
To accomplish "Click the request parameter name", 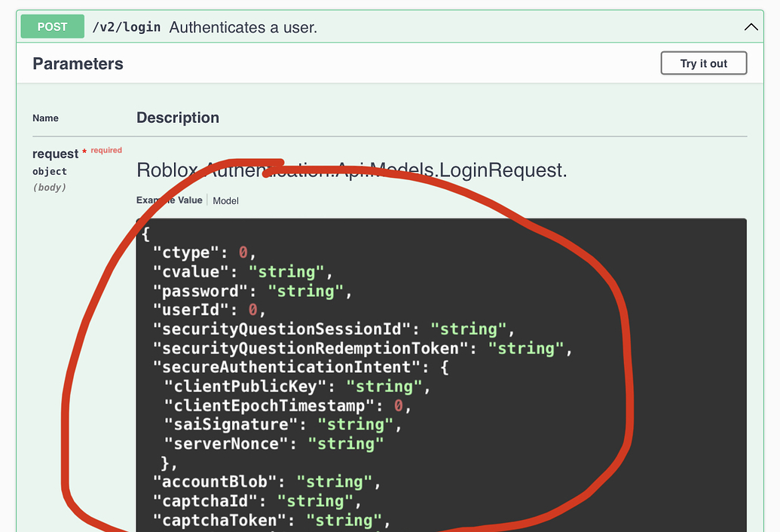I will point(55,154).
